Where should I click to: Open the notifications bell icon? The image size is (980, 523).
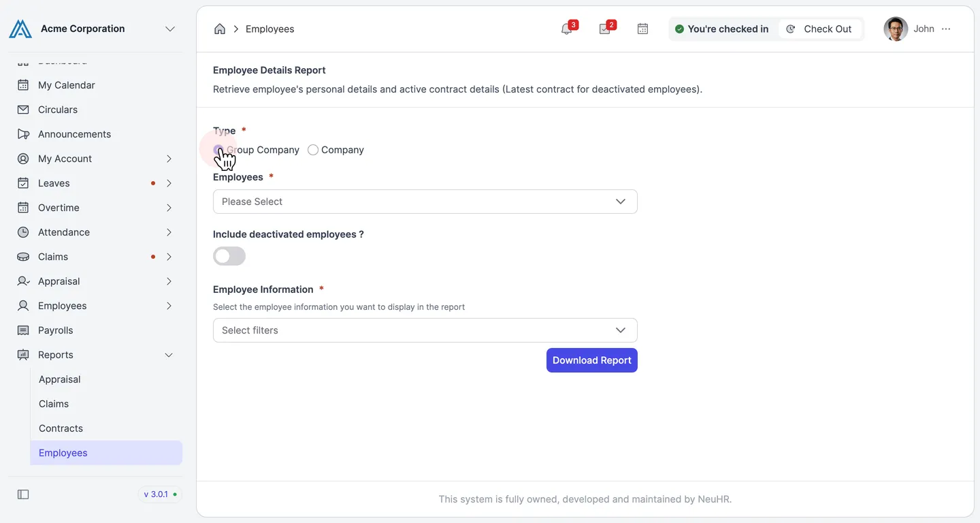click(566, 29)
